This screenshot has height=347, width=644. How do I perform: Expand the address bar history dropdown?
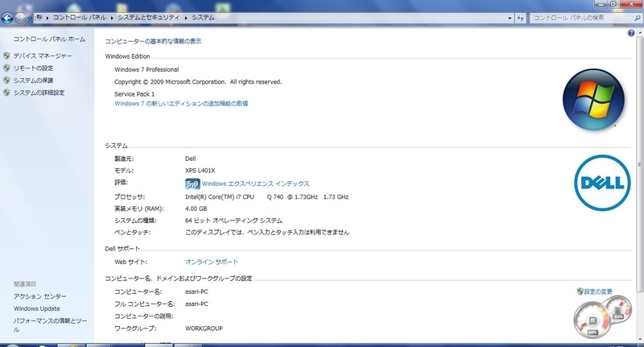510,18
